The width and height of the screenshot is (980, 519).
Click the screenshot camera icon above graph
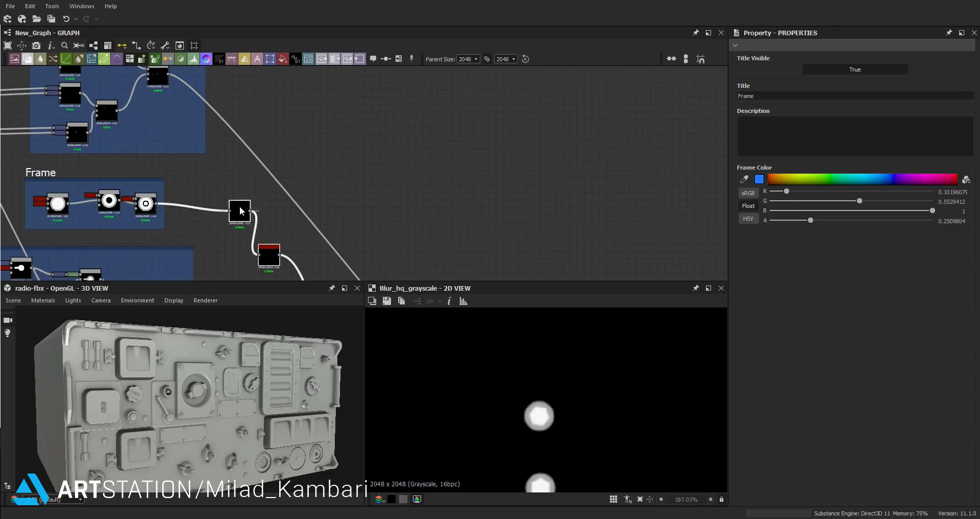[x=36, y=45]
